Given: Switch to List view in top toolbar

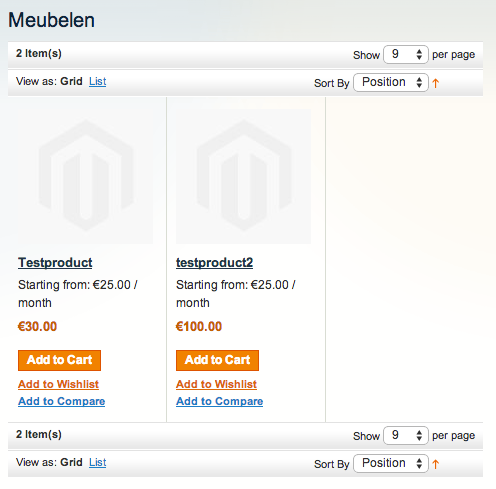Looking at the screenshot, I should tap(97, 81).
